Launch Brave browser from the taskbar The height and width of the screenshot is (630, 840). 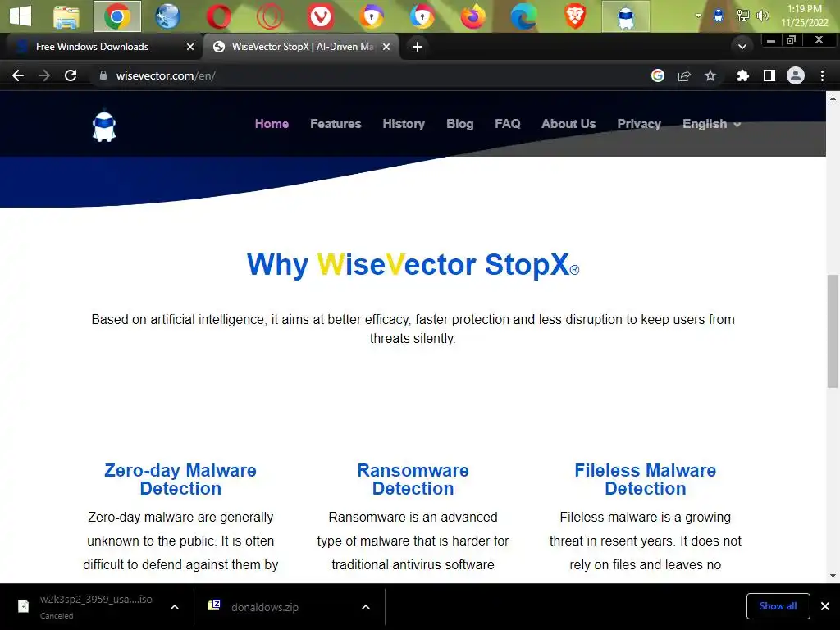(x=575, y=16)
